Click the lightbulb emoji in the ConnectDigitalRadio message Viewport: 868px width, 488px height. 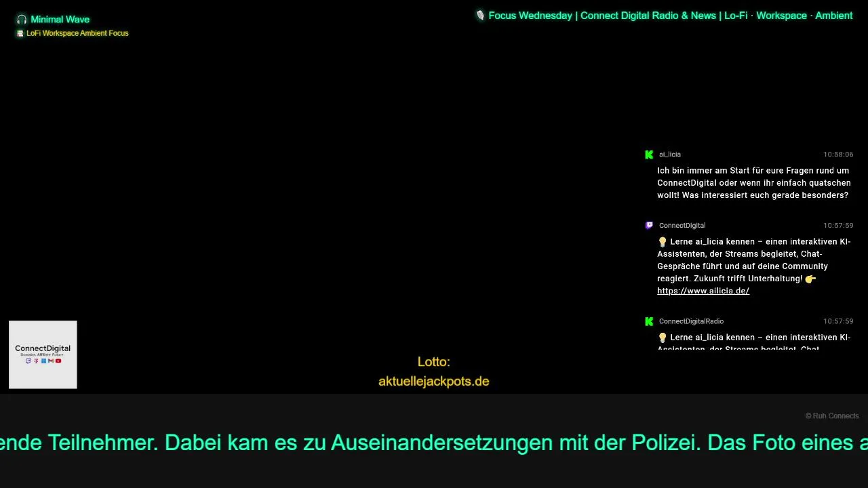(663, 338)
